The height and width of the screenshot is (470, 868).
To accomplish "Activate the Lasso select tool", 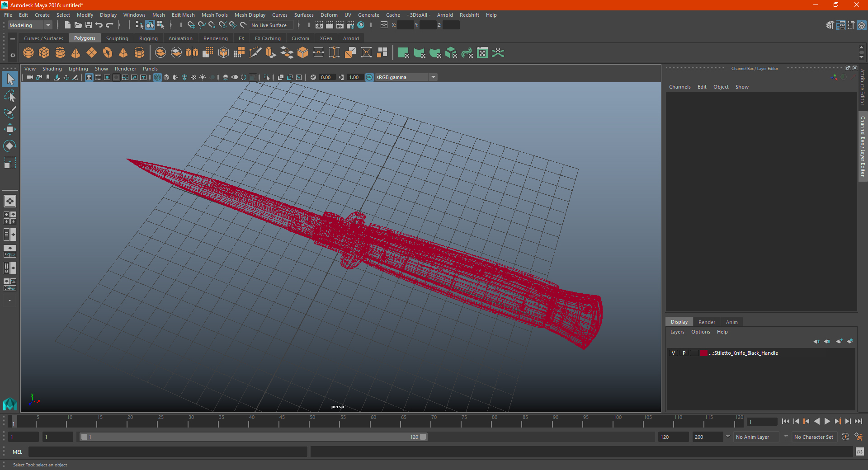I will pyautogui.click(x=10, y=96).
